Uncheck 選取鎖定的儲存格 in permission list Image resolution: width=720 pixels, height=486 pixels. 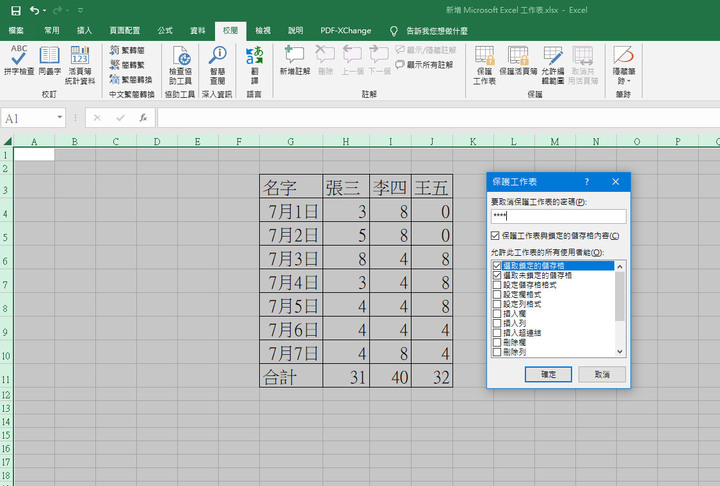(497, 266)
